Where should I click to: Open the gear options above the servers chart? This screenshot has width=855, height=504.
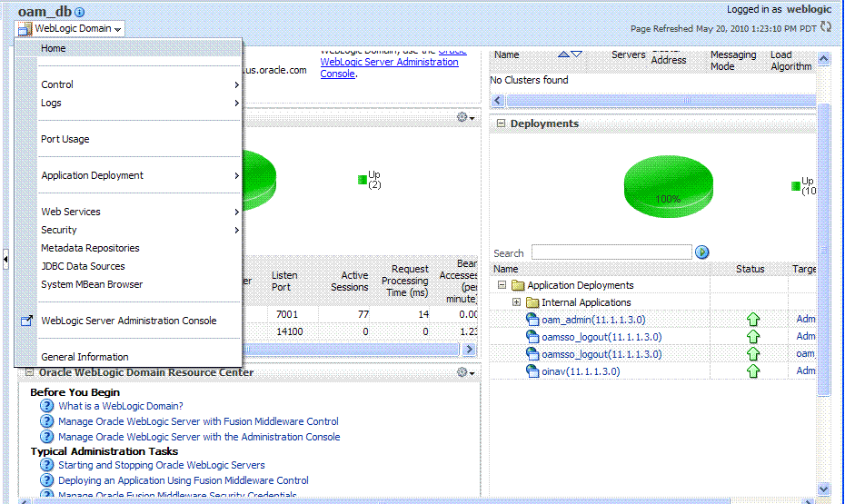pos(465,117)
